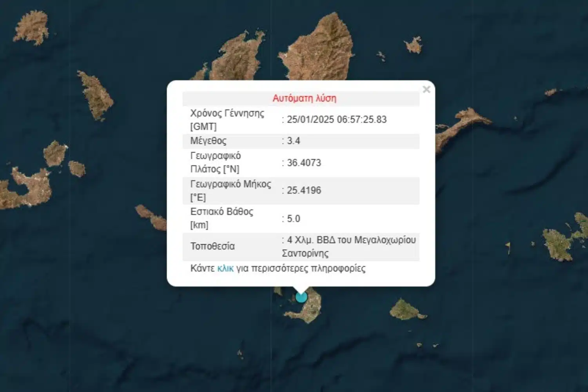The height and width of the screenshot is (392, 588).
Task: Click the Μεγαλοχωρίου Σαντορίνης location text
Action: tap(349, 247)
